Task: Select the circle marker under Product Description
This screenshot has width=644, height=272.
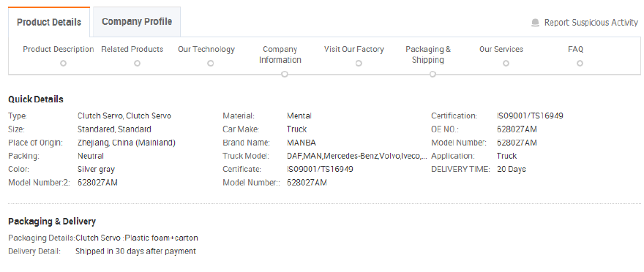Action: [63, 63]
